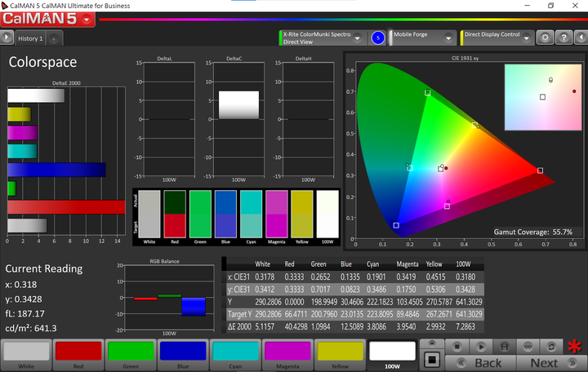The image size is (588, 372).
Task: Expand the CalMAN5 logo dropdown arrow
Action: (87, 20)
